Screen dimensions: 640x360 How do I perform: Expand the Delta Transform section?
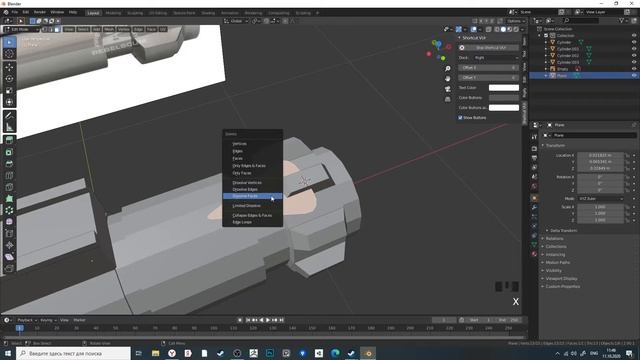(563, 231)
